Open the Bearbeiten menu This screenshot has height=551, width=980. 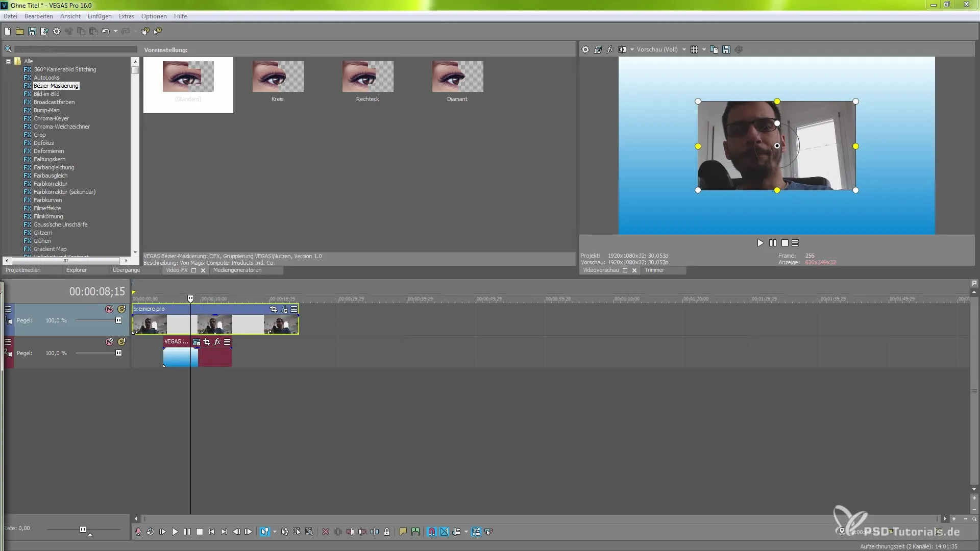[x=39, y=16]
